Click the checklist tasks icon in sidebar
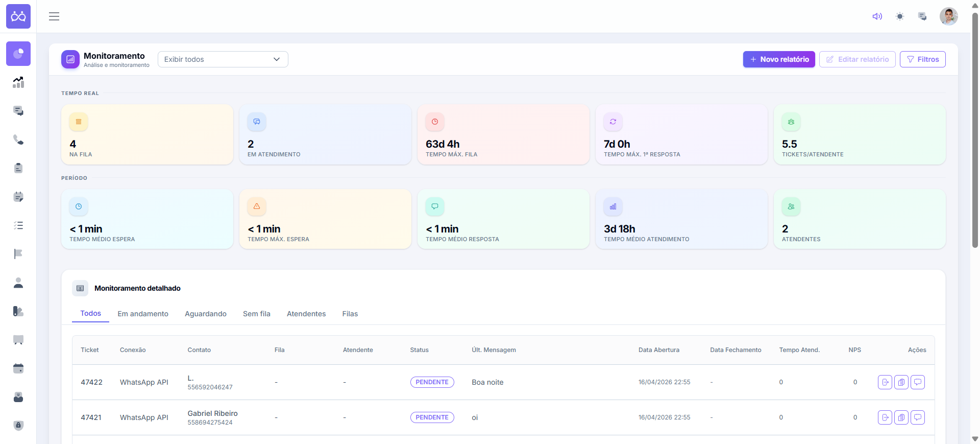 tap(18, 225)
